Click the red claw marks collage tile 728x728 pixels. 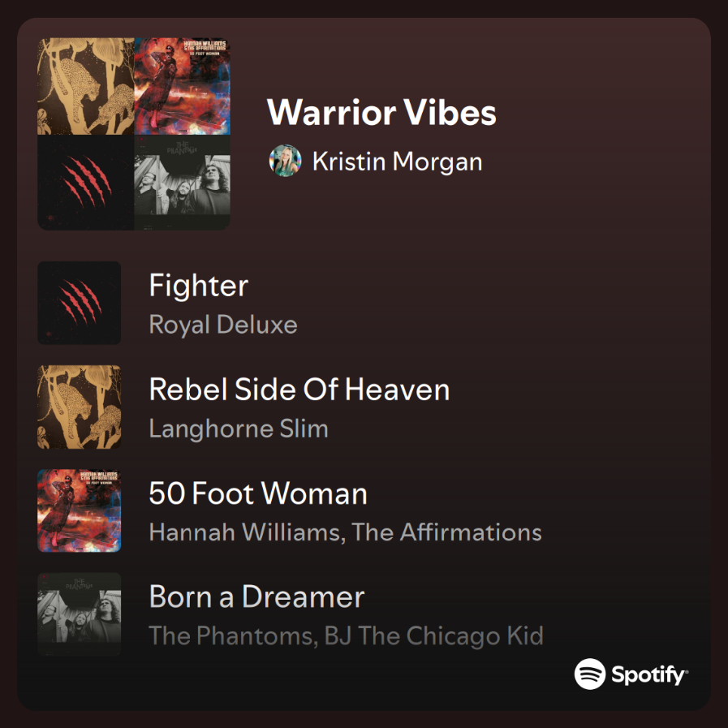[x=86, y=183]
